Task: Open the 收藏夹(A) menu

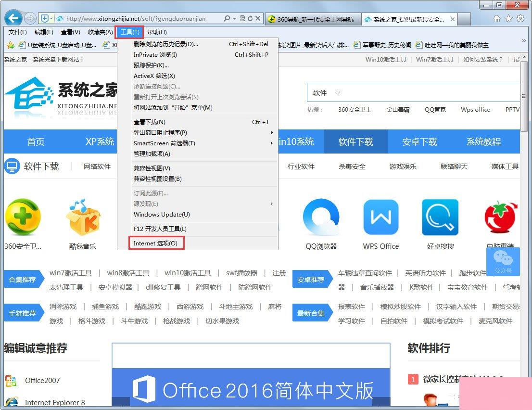Action: [x=100, y=32]
